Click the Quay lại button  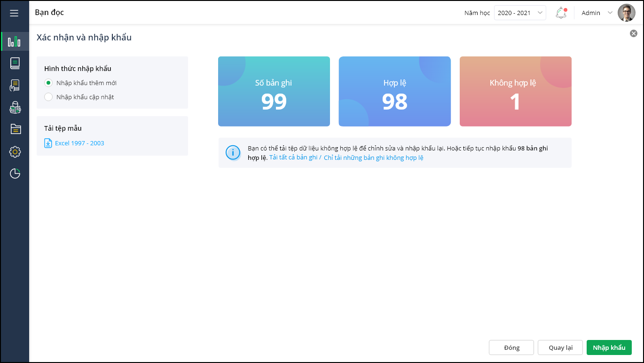560,347
